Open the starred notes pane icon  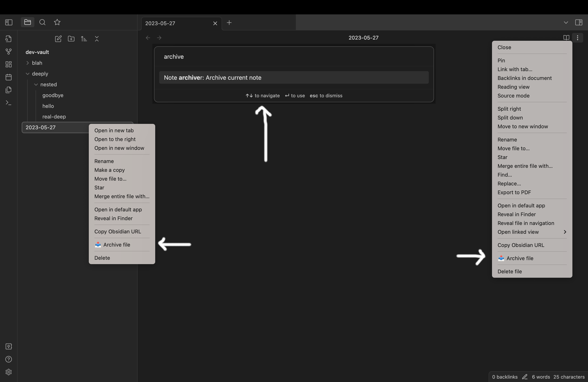coord(57,22)
